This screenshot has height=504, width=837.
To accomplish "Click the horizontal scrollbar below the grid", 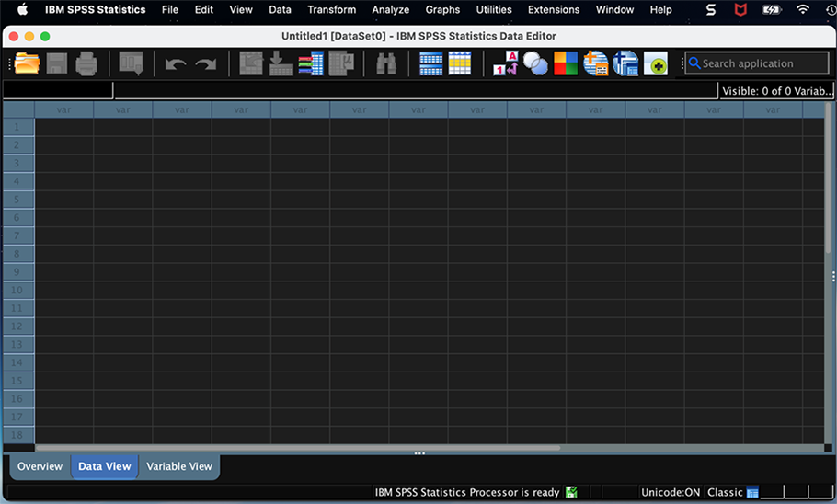I will pos(298,448).
